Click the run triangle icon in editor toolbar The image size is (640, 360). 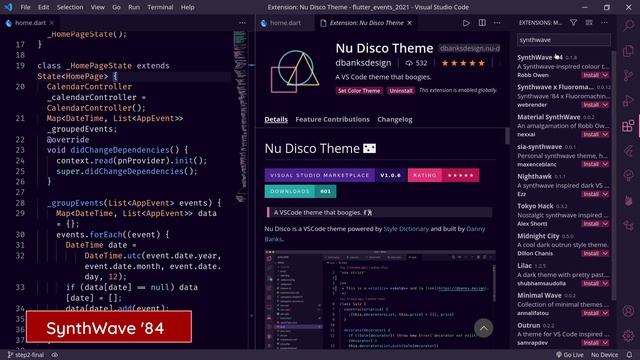[x=466, y=23]
